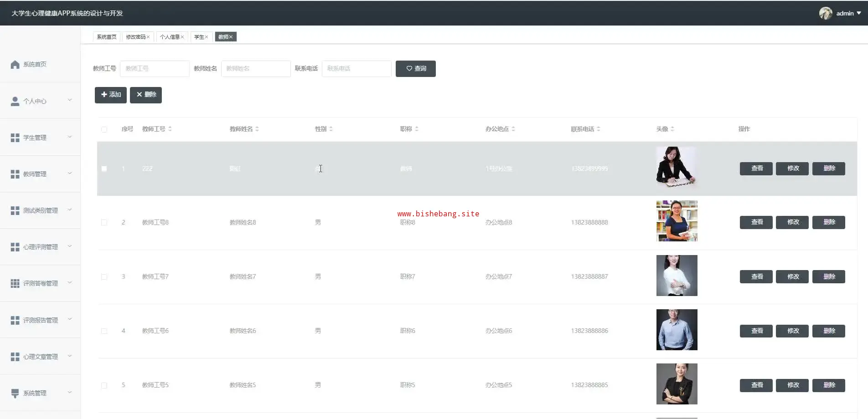Click the 删除 button beside 添加
The height and width of the screenshot is (419, 868).
point(146,95)
